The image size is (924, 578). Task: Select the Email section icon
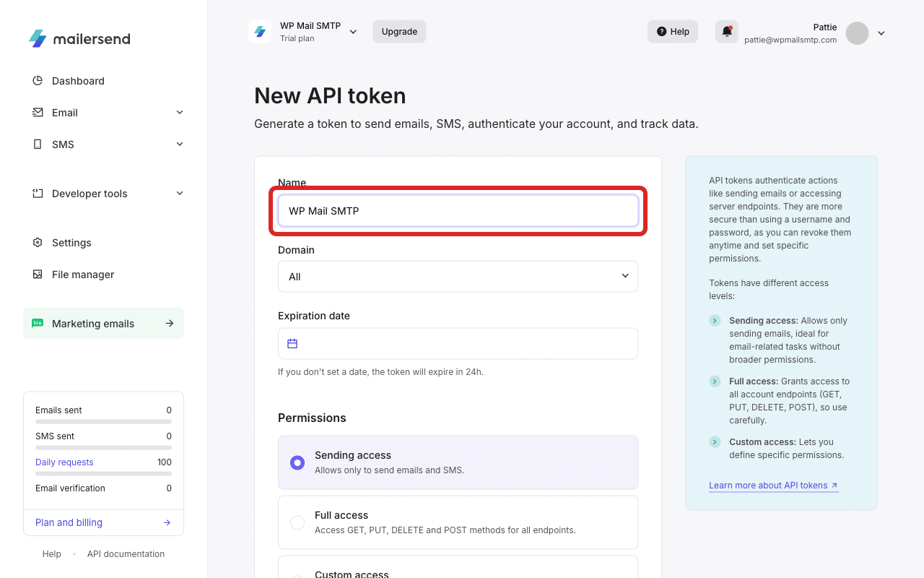pos(37,112)
